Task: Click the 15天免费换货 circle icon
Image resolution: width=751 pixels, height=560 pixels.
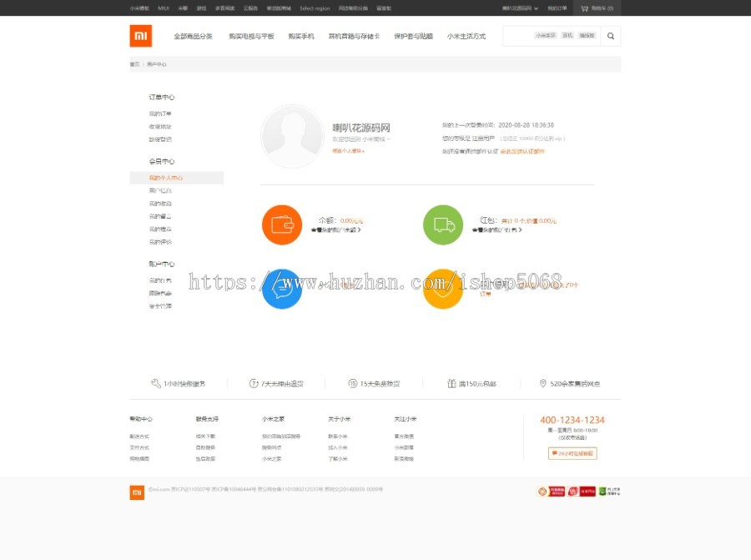Action: (352, 383)
